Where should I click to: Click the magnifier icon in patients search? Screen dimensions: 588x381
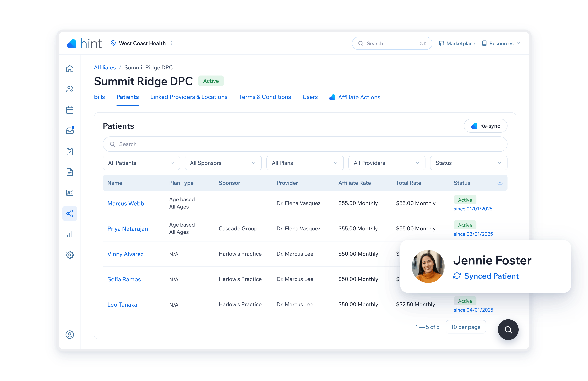click(112, 144)
